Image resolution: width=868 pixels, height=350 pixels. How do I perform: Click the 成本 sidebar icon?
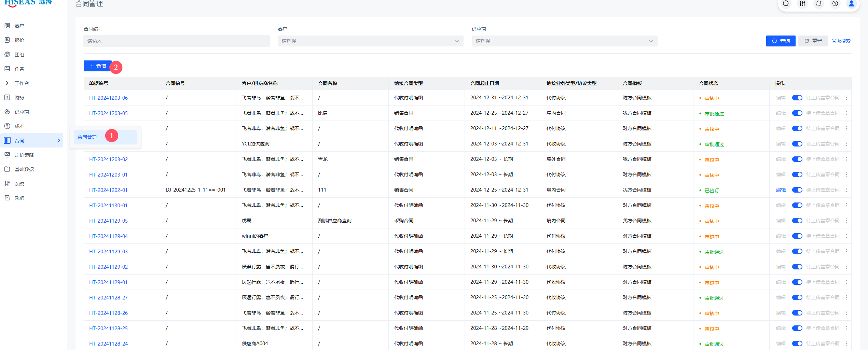(x=7, y=126)
